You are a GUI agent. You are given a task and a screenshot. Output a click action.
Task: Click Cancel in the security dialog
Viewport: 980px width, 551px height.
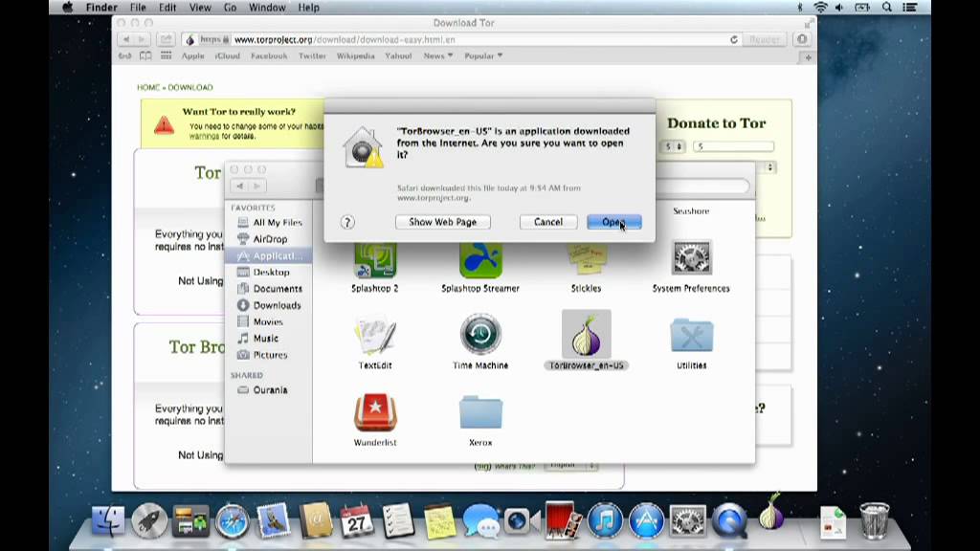548,222
